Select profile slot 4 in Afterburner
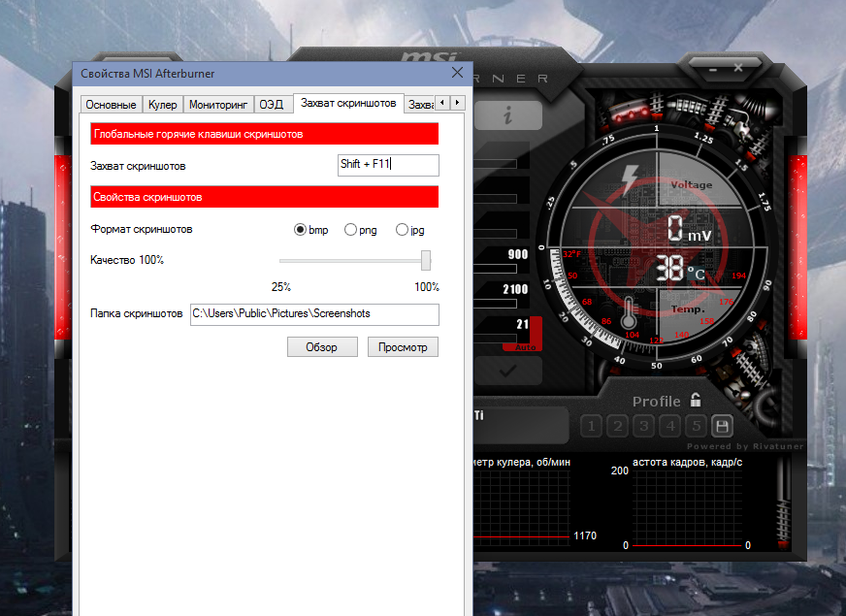The height and width of the screenshot is (616, 846). tap(670, 427)
